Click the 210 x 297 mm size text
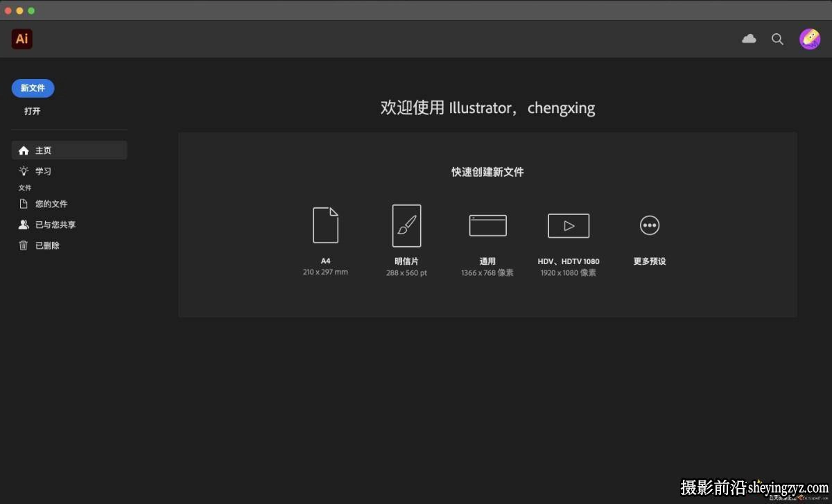This screenshot has height=504, width=832. point(325,272)
